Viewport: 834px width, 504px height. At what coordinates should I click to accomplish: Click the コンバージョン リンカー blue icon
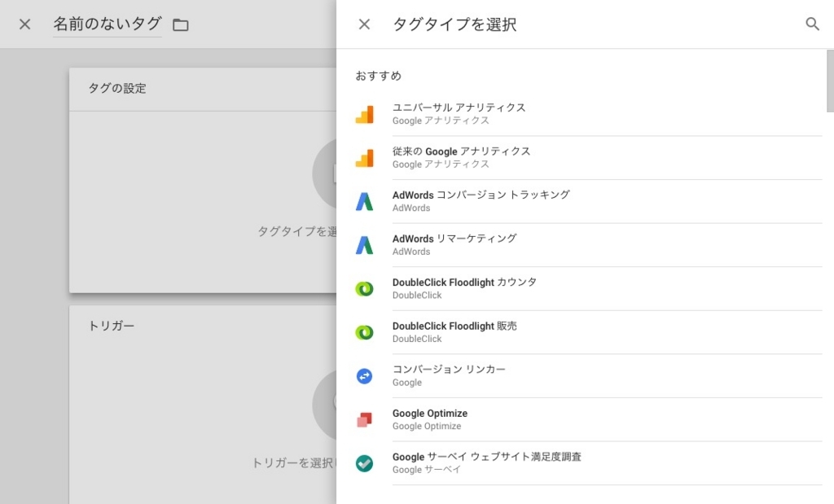coord(364,376)
